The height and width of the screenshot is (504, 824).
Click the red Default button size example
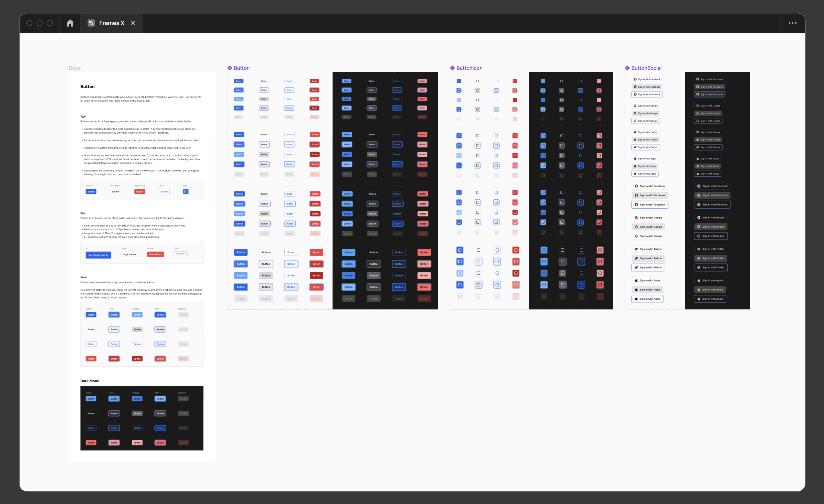click(x=156, y=254)
